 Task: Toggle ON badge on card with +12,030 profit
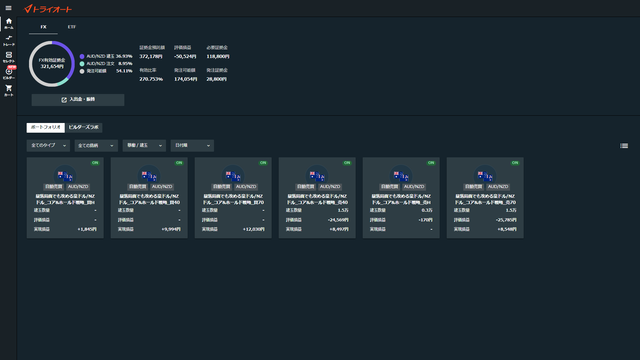(x=263, y=163)
